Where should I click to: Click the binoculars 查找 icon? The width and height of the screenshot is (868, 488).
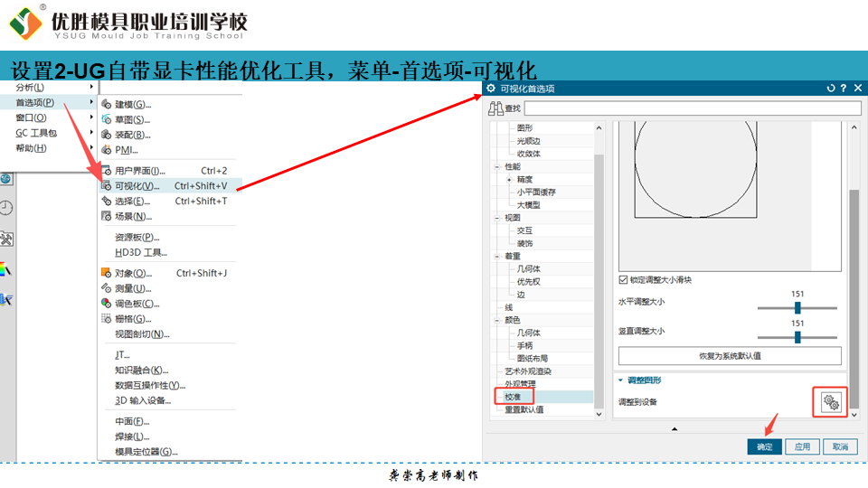[x=495, y=108]
